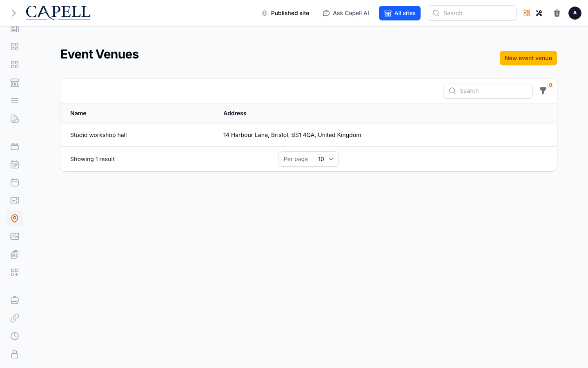
Task: Open the trash bin icon in header
Action: [557, 13]
